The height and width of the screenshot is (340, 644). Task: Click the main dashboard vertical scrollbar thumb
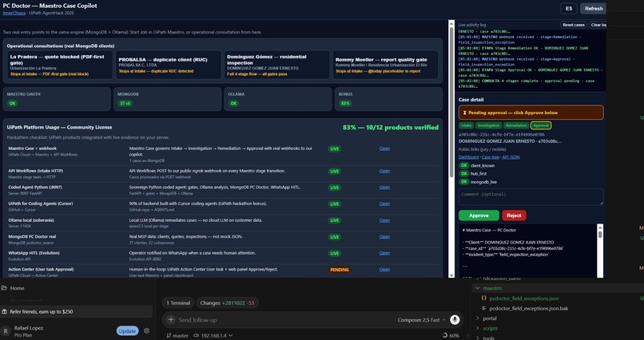click(x=451, y=102)
